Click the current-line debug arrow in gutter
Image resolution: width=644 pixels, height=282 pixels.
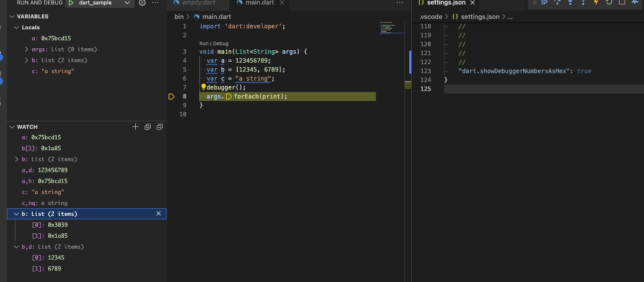(x=172, y=96)
